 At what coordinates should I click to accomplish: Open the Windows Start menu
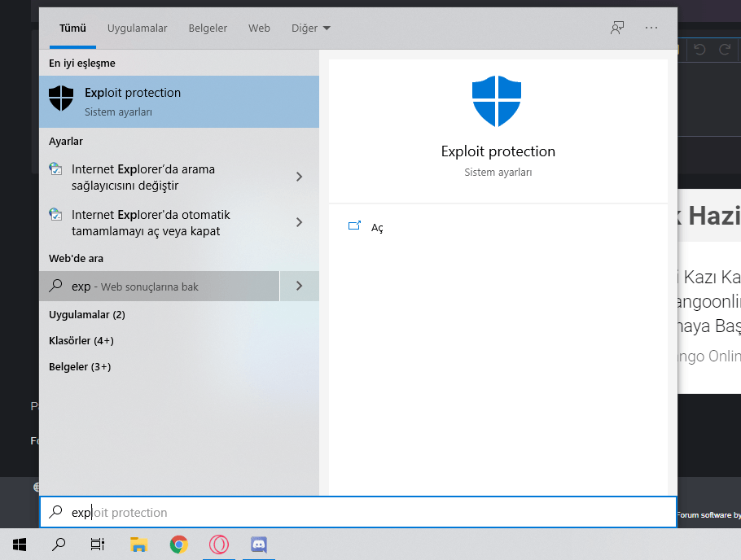(20, 545)
